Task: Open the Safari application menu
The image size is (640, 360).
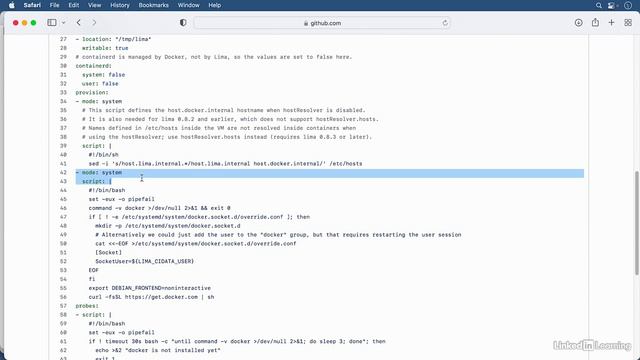Action: pyautogui.click(x=32, y=5)
